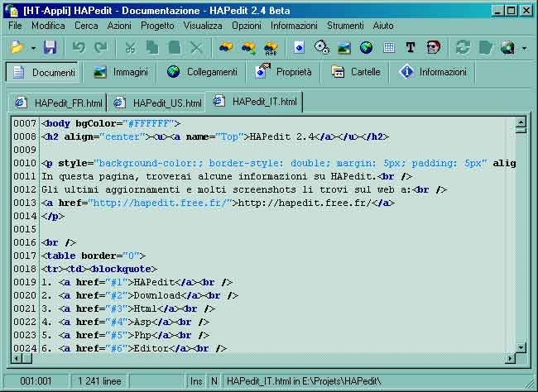The height and width of the screenshot is (392, 538).
Task: Open the Cartelle panel
Action: (355, 72)
